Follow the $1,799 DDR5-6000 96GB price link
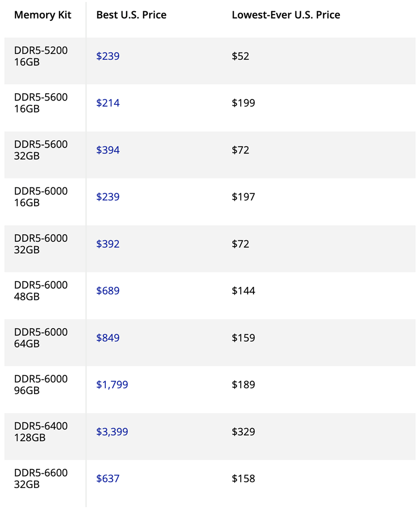The image size is (420, 517). 112,385
